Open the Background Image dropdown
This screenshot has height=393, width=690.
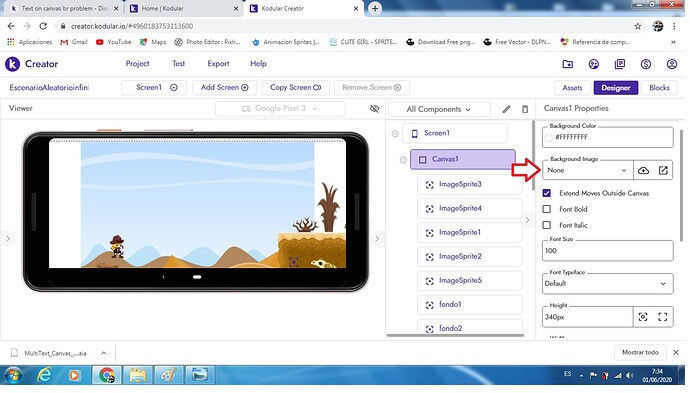click(587, 170)
